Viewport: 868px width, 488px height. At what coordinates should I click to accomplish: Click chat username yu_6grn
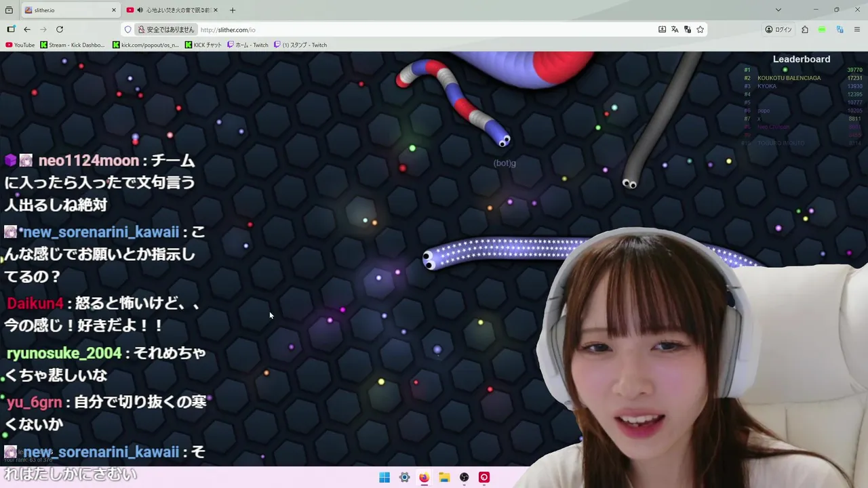(x=34, y=402)
